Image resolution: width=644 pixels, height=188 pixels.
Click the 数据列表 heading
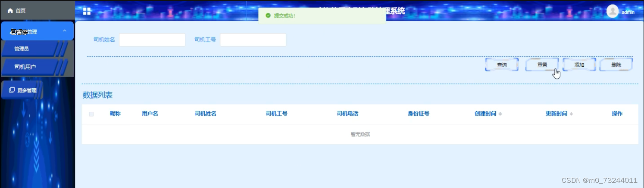tap(98, 95)
